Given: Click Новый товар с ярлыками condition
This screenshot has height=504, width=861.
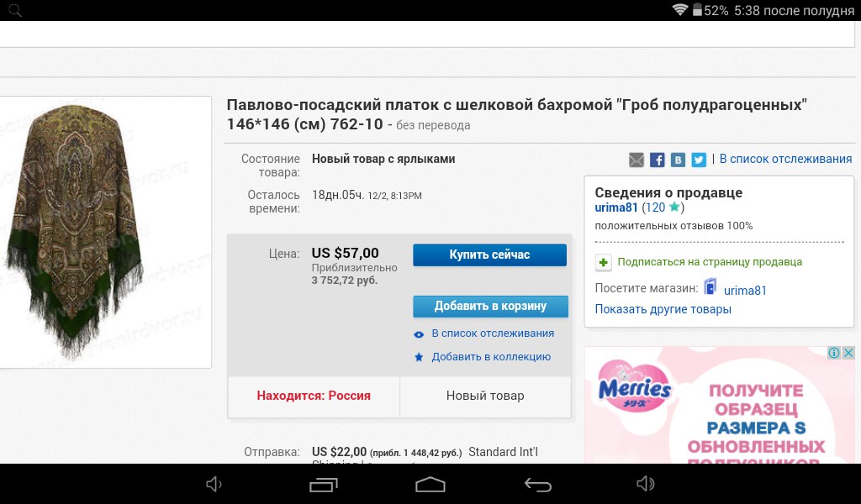Looking at the screenshot, I should click(x=383, y=159).
